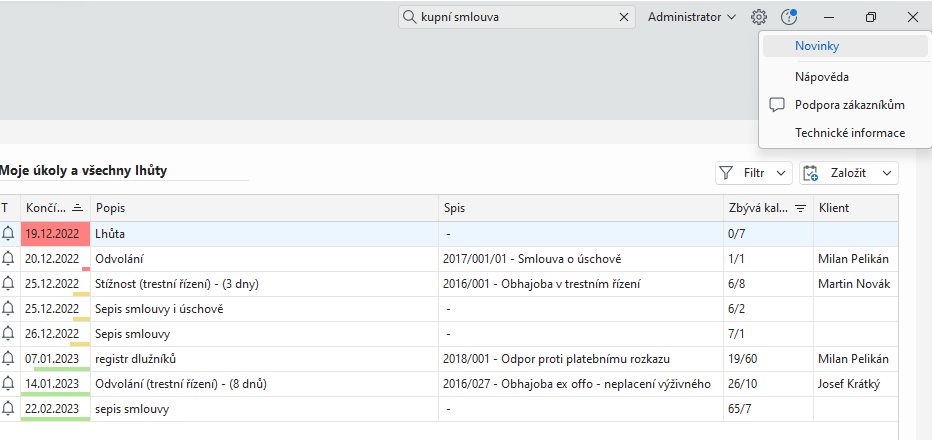The image size is (933, 440).
Task: Click into the kupní smlouva search field
Action: click(515, 17)
